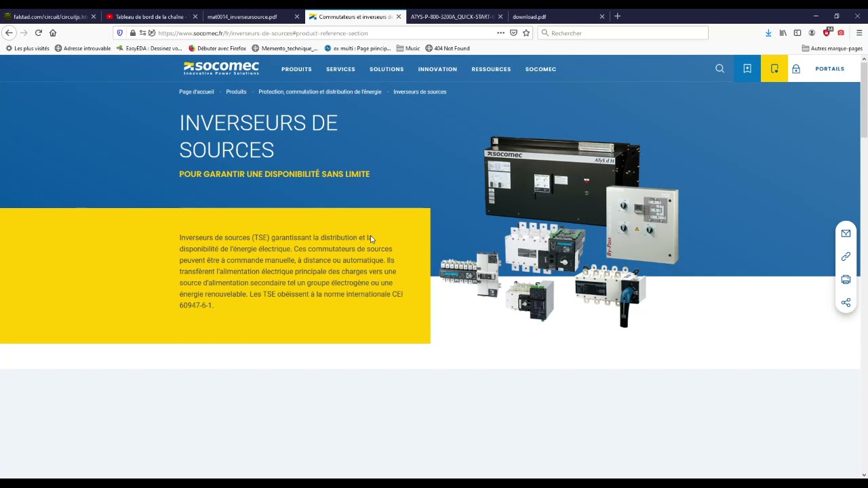Viewport: 868px width, 488px height.
Task: Open the RESSOURCES menu
Action: coord(491,69)
